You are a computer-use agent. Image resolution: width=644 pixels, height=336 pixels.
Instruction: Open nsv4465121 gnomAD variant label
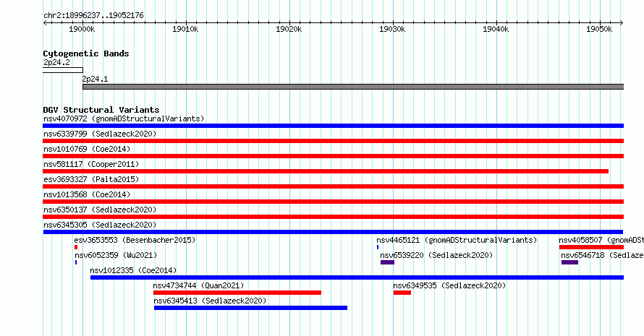(x=457, y=240)
